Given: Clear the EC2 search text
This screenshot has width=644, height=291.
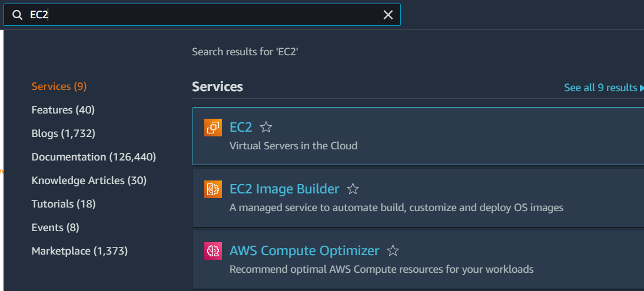Looking at the screenshot, I should 388,15.
